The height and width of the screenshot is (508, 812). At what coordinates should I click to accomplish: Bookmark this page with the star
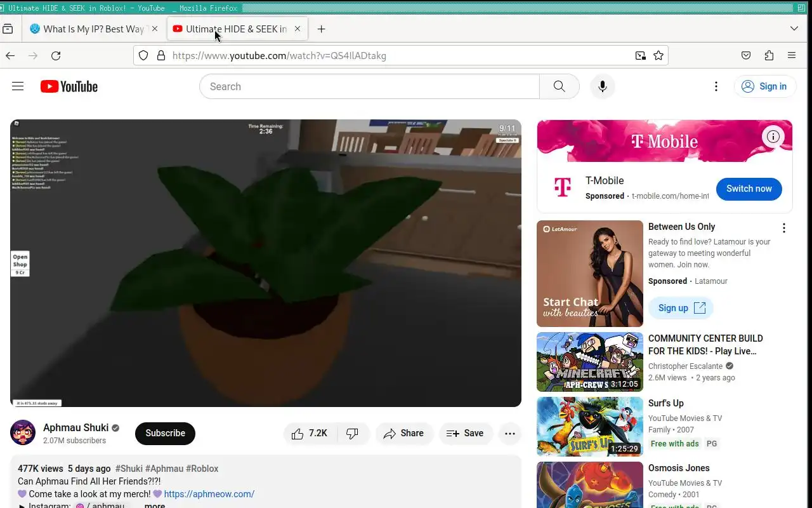pos(658,56)
